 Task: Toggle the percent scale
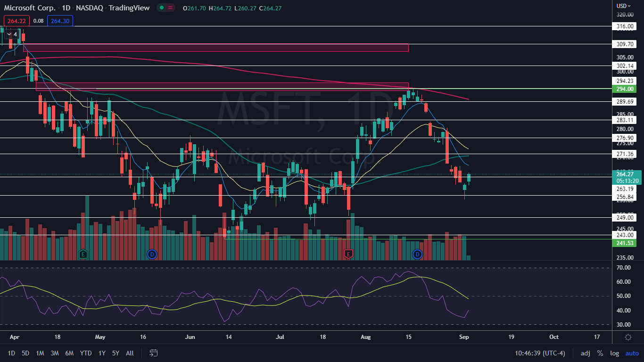[600, 353]
